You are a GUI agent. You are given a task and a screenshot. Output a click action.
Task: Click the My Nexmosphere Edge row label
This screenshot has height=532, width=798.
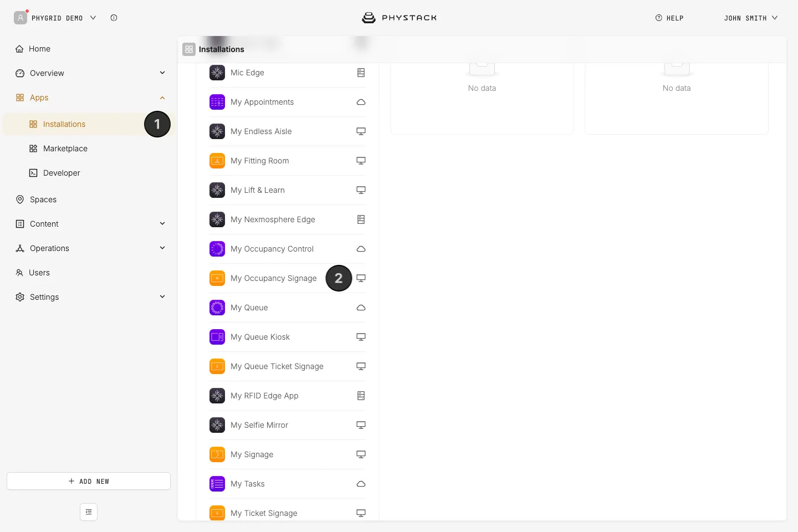[273, 219]
